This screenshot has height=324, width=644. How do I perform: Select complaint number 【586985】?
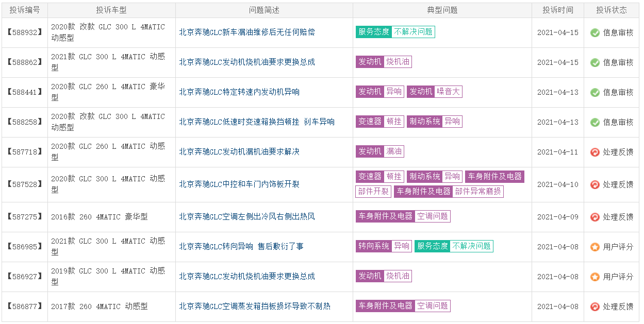(24, 247)
